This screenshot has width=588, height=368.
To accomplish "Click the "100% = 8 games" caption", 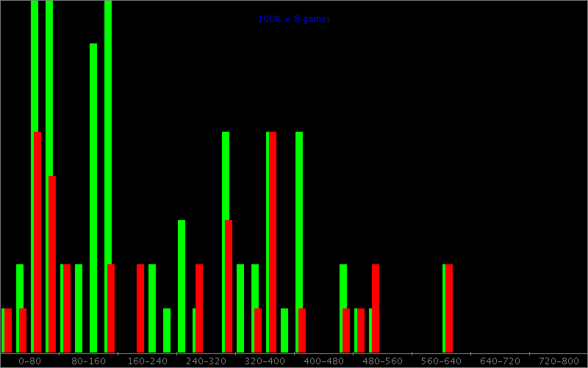I will click(x=294, y=19).
